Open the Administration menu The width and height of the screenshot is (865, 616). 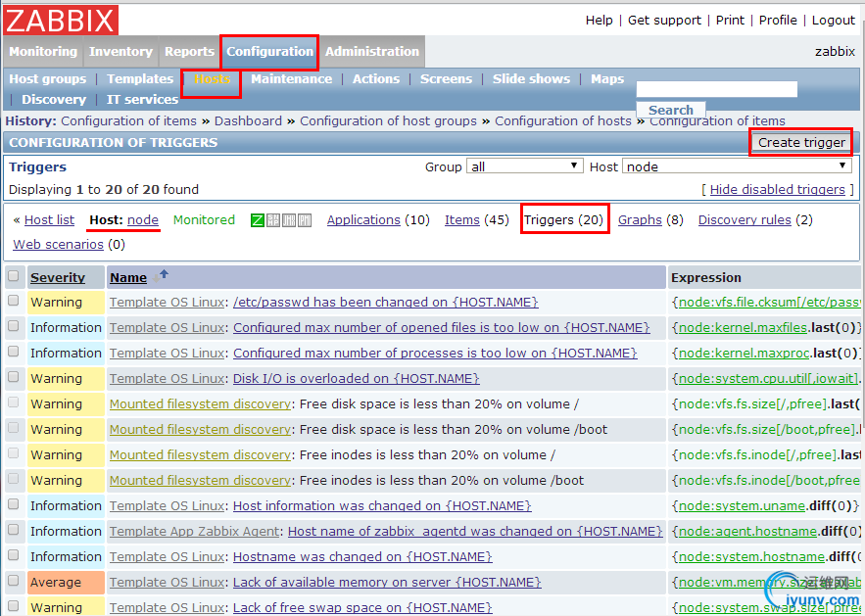point(372,51)
